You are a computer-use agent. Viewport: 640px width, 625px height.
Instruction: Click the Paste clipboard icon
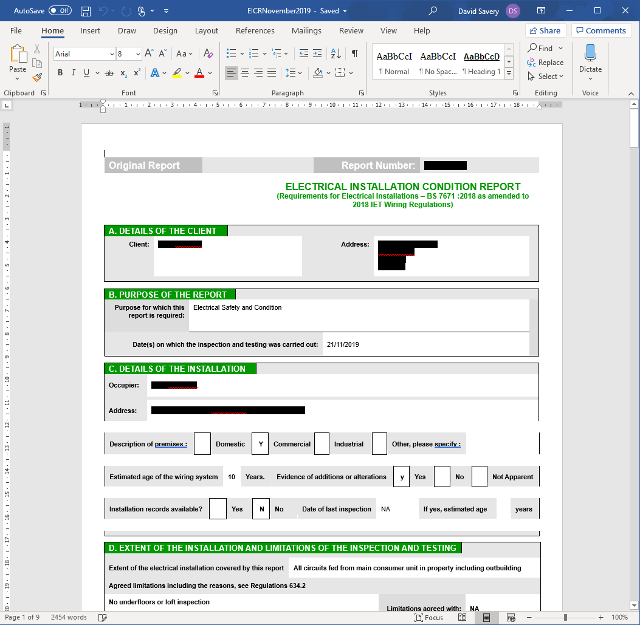coord(18,61)
